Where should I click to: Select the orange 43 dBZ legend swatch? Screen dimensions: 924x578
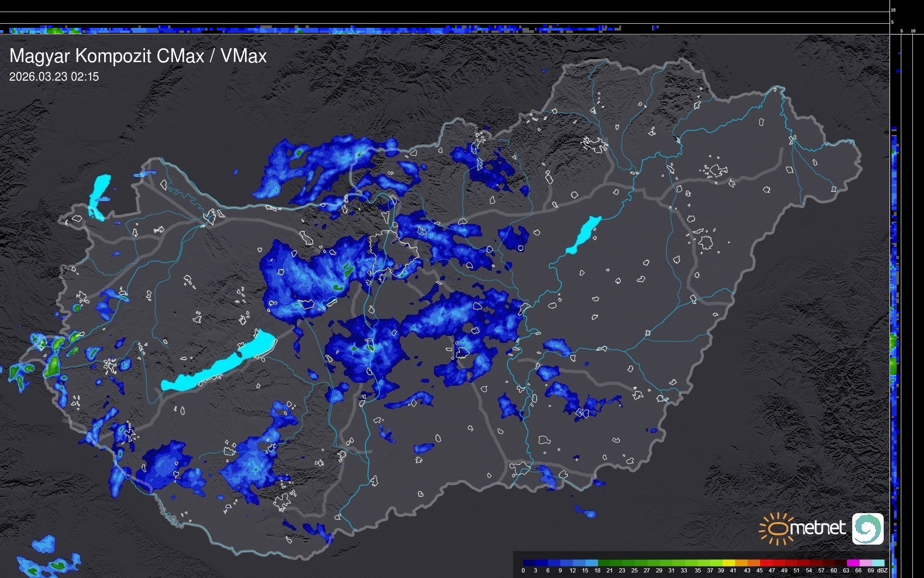(x=753, y=563)
